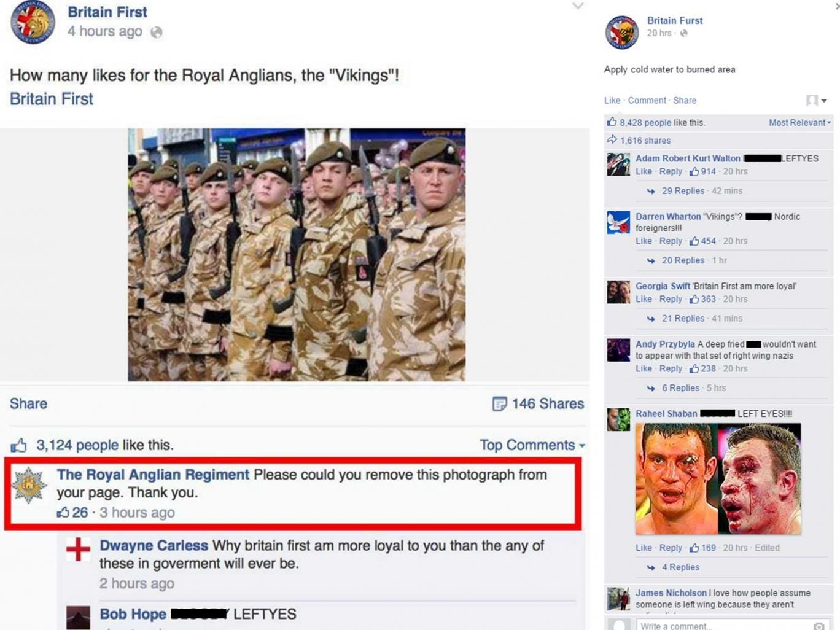Open the Top Comments sort dropdown
This screenshot has width=840, height=630.
pos(532,445)
